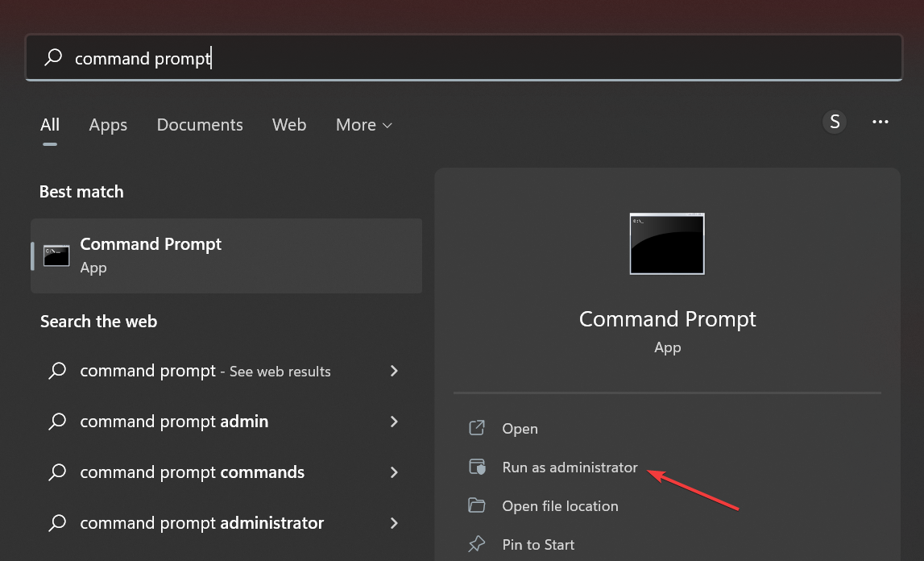Click the search magnifier icon in search box
924x561 pixels.
click(x=53, y=57)
